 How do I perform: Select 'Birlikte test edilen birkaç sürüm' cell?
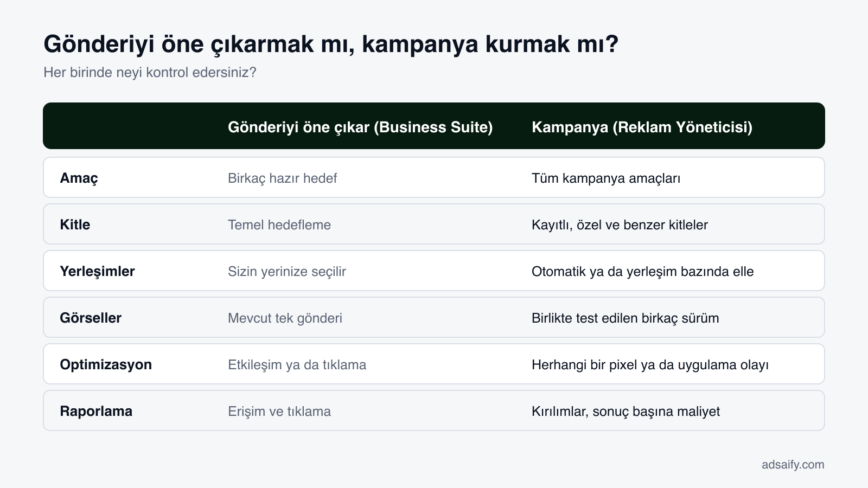626,318
